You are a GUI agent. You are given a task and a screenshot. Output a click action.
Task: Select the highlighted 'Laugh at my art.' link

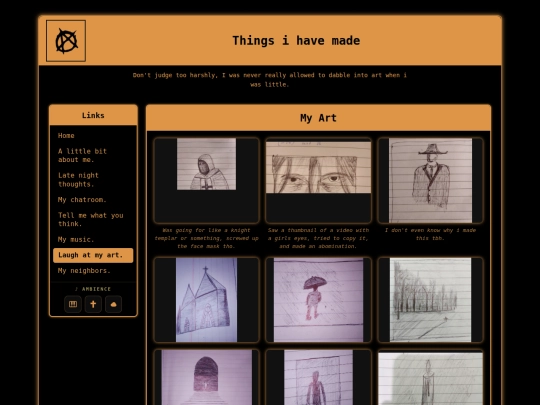click(93, 255)
